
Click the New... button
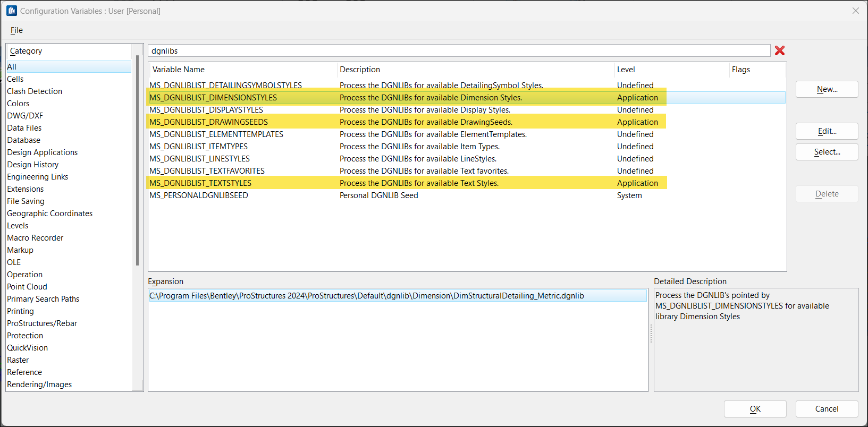tap(827, 89)
